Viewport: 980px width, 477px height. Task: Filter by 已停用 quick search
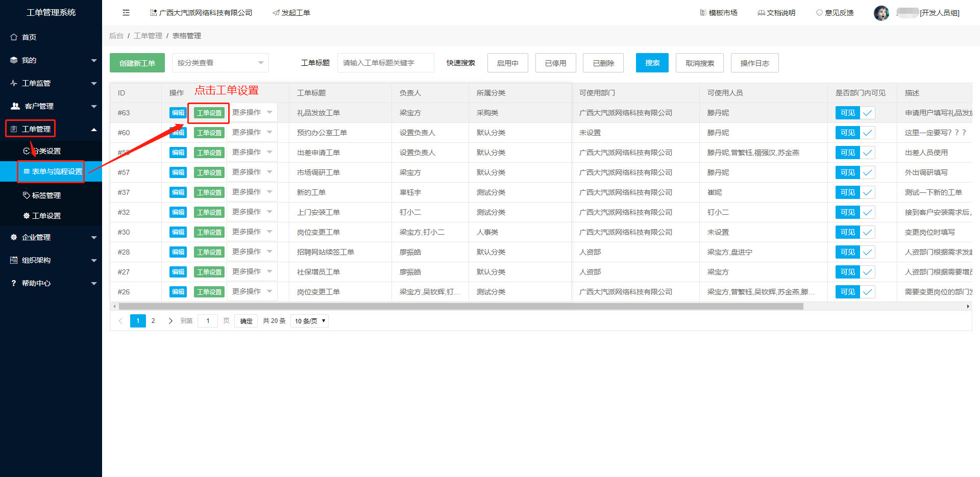(x=556, y=63)
